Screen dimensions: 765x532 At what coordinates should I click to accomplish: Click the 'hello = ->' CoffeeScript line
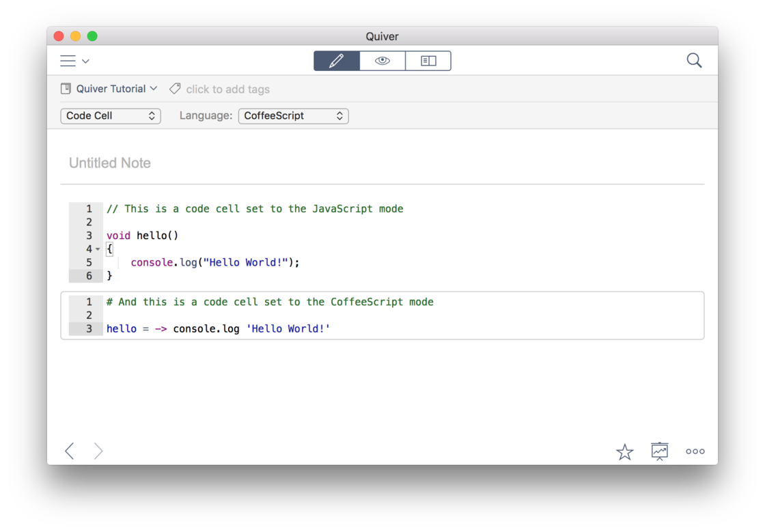pos(218,328)
